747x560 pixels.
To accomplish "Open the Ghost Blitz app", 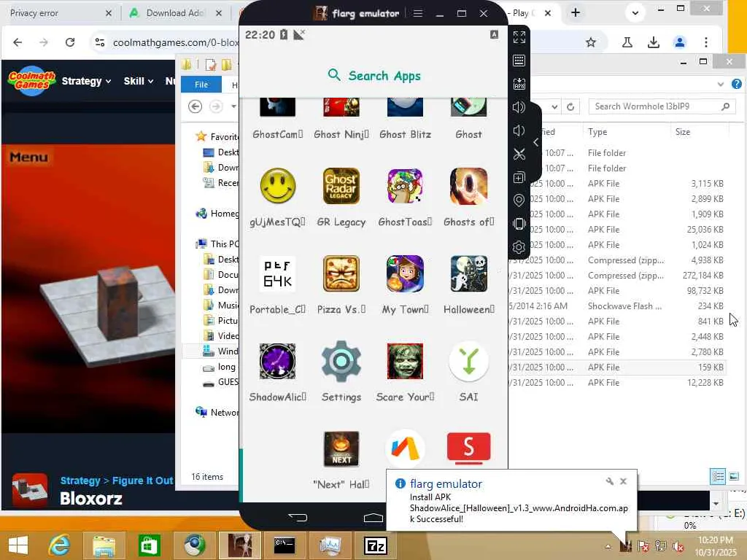I will click(x=405, y=108).
